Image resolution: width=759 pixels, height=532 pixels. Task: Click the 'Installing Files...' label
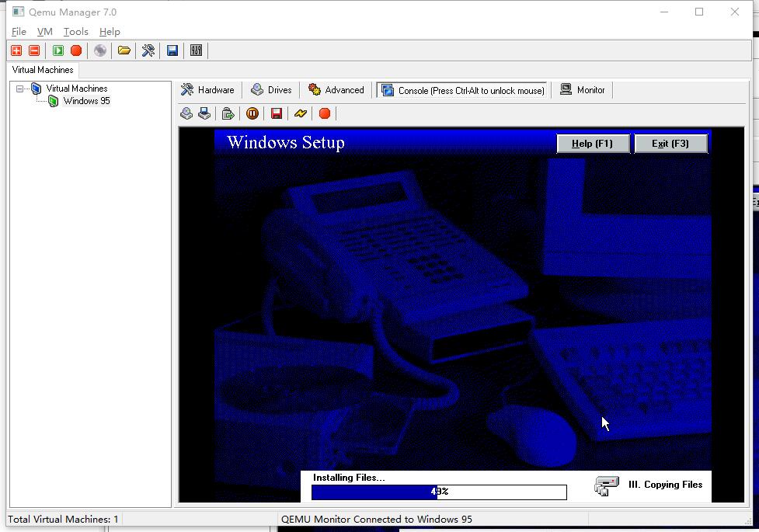(x=349, y=478)
